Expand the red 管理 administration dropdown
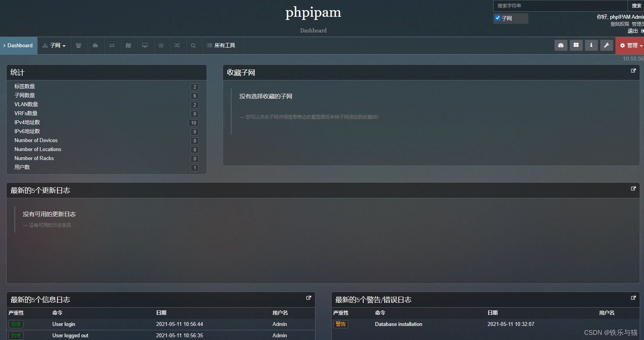This screenshot has width=644, height=340. (x=630, y=46)
